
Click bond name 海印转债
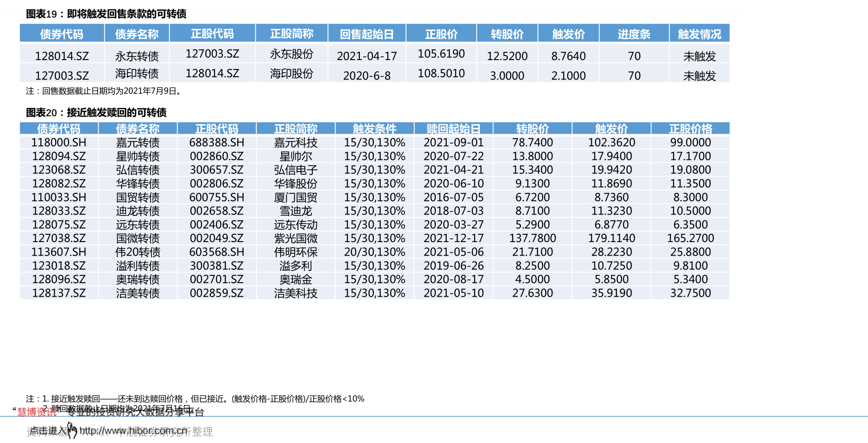[137, 73]
